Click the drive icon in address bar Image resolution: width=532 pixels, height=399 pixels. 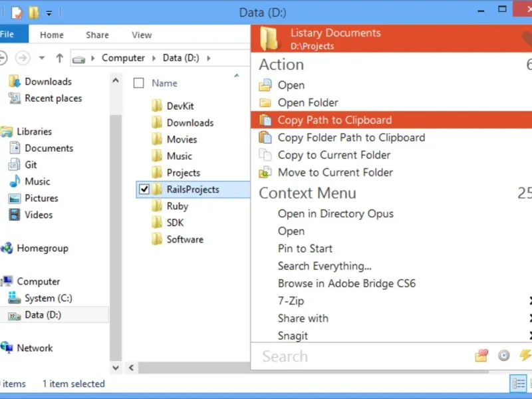78,60
